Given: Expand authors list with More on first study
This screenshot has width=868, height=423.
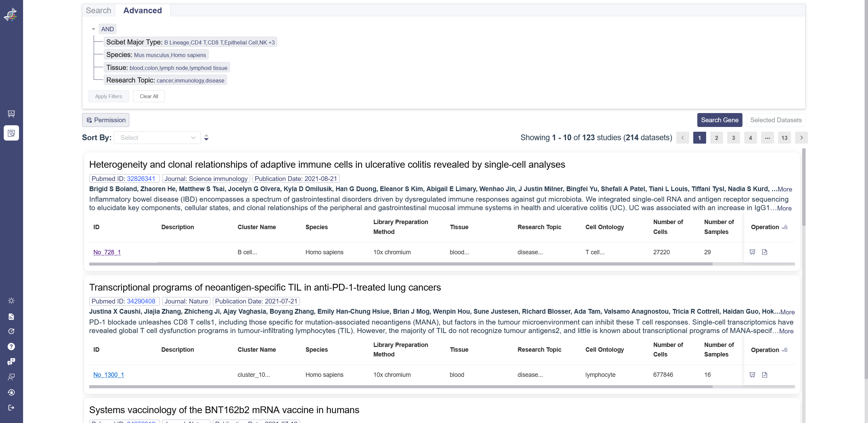Looking at the screenshot, I should 785,189.
